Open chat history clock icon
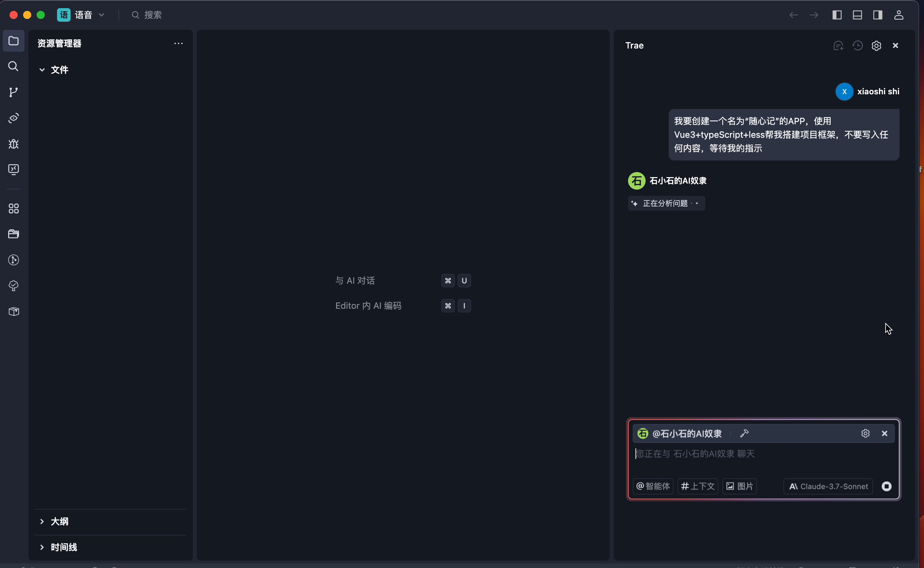 857,45
